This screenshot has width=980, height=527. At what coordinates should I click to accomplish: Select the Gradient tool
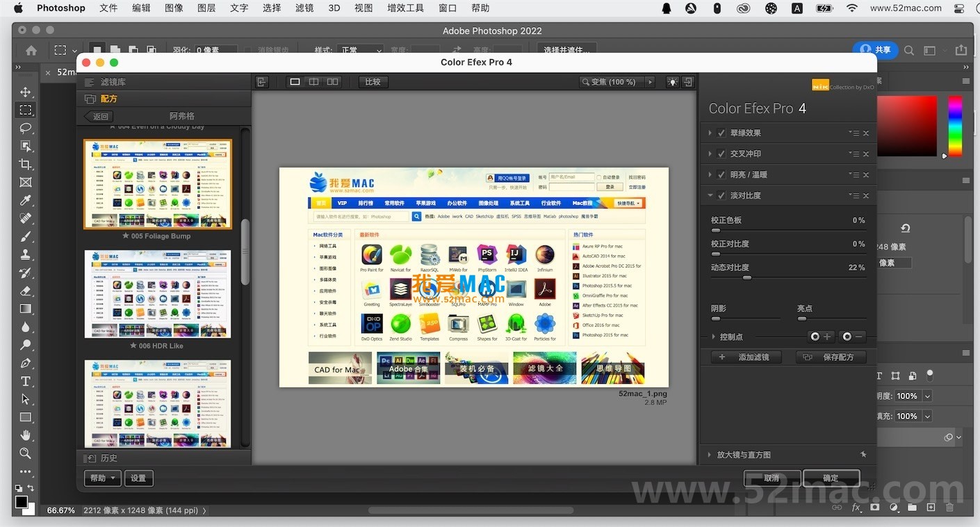click(x=26, y=309)
